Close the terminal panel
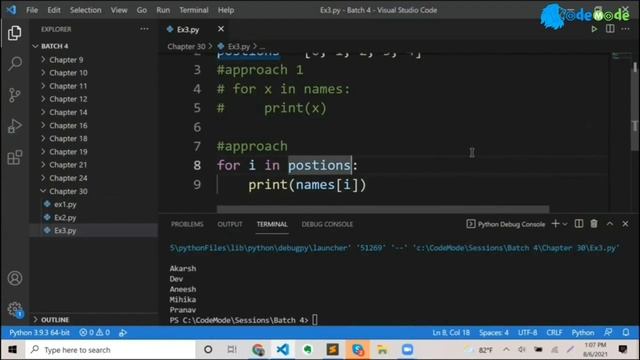 (625, 224)
